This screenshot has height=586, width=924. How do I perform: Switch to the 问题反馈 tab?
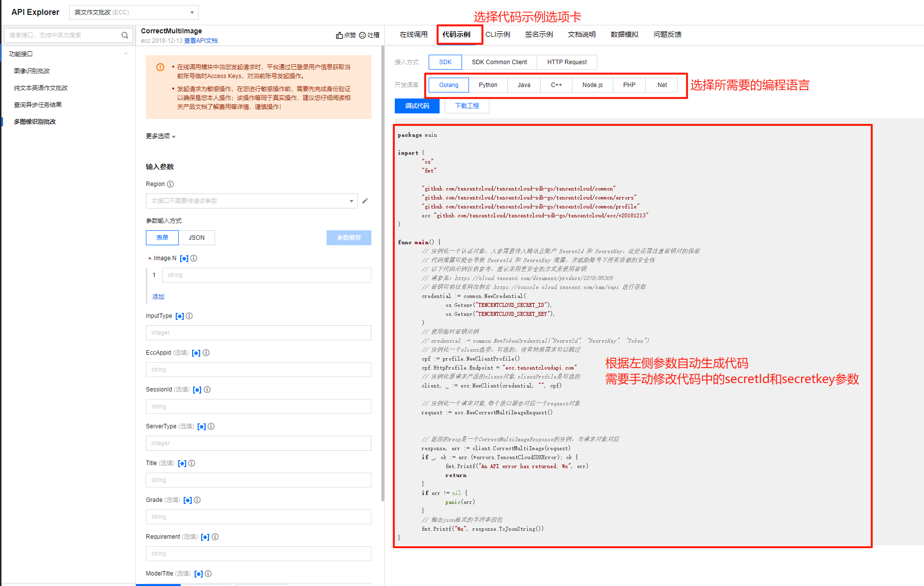pyautogui.click(x=668, y=34)
